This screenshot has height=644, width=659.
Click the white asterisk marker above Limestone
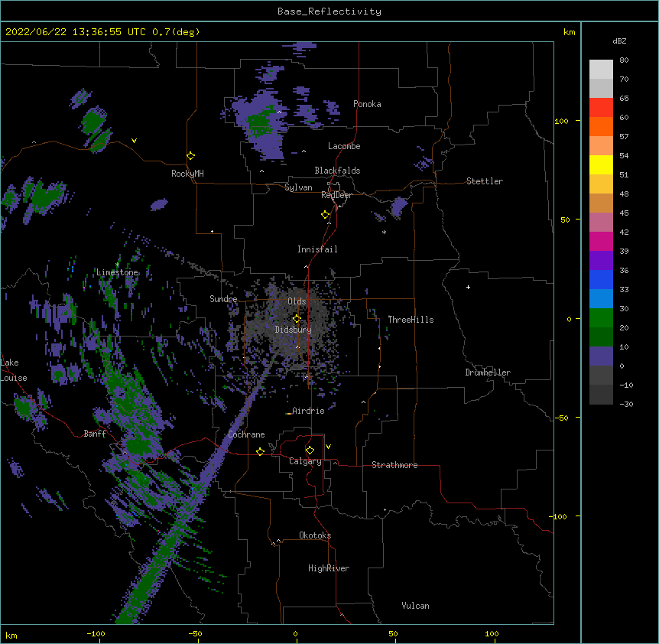pyautogui.click(x=117, y=265)
